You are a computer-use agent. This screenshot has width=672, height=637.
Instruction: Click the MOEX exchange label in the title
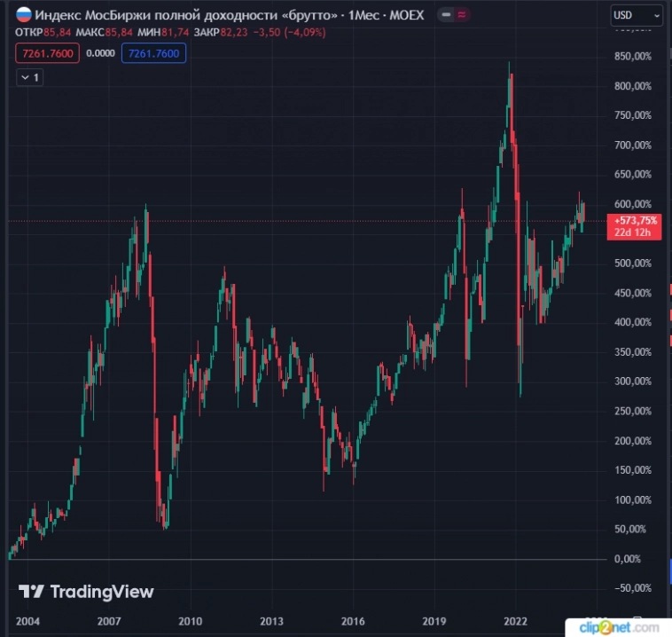tap(407, 15)
